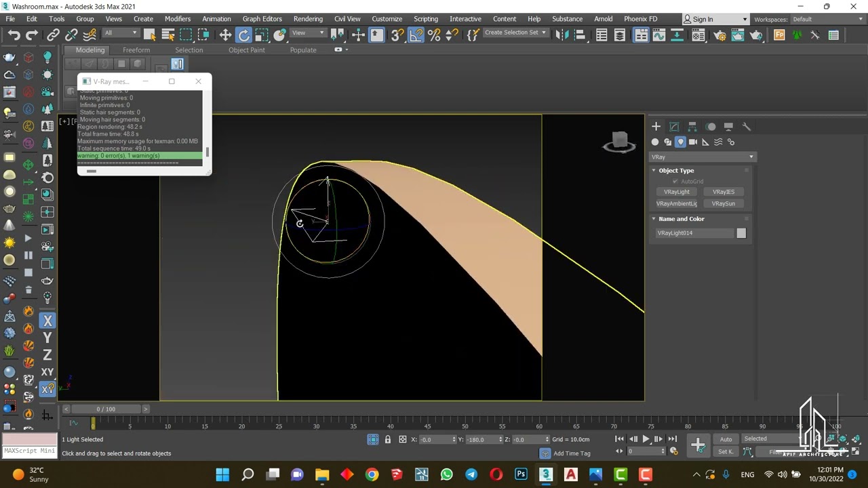Select the Cameras category in Create panel
The image size is (868, 488).
point(693,142)
